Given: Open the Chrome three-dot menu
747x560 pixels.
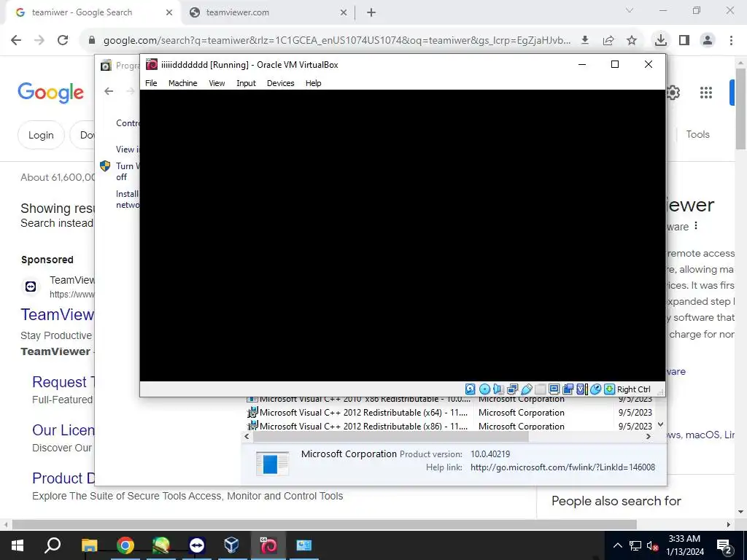Looking at the screenshot, I should [x=731, y=41].
